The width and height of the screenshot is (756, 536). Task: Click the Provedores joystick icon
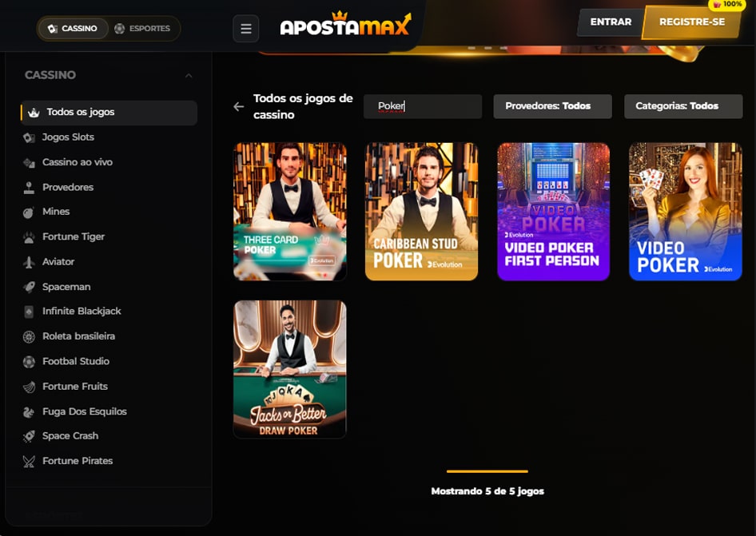tap(29, 188)
